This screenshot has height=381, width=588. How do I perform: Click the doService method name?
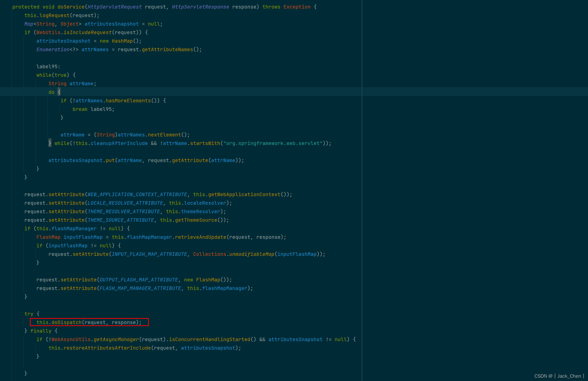[x=71, y=7]
